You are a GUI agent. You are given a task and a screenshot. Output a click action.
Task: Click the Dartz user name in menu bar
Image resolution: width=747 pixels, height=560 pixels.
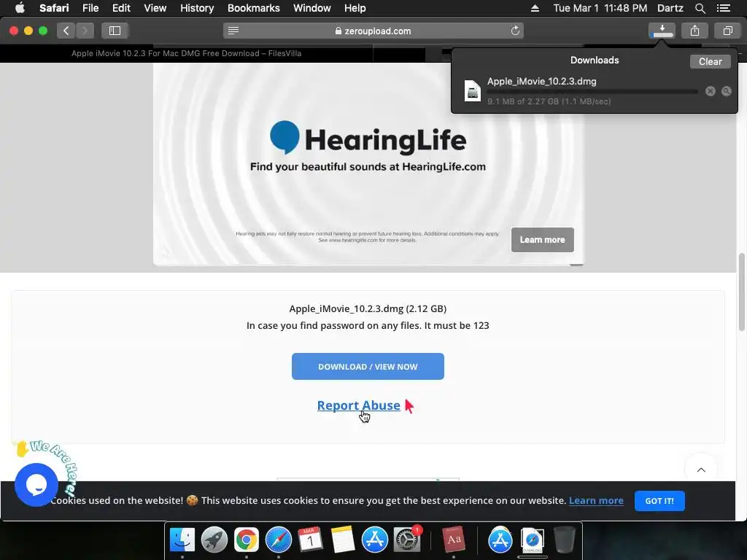670,8
